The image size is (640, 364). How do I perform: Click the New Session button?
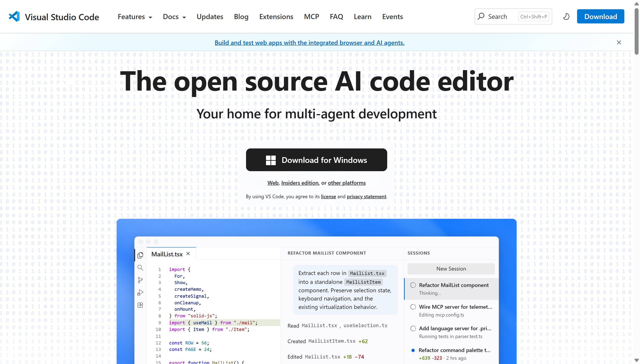[x=451, y=269]
